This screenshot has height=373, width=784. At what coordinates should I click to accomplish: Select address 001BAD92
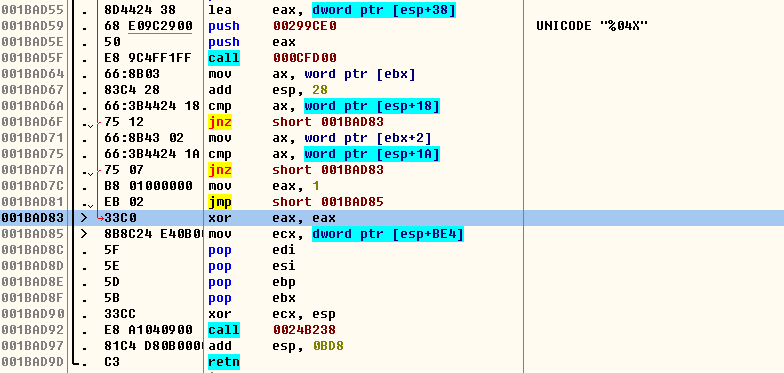pos(32,330)
